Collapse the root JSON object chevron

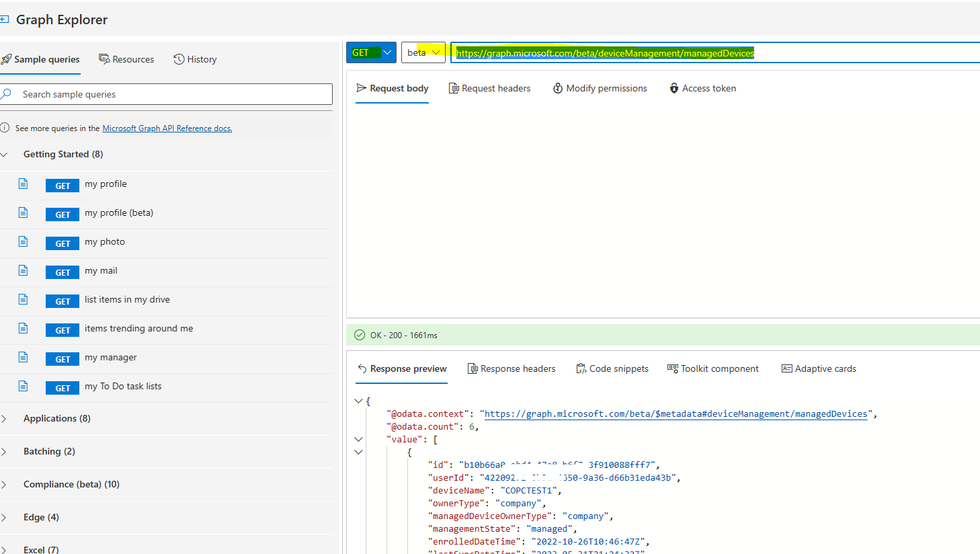pos(358,401)
